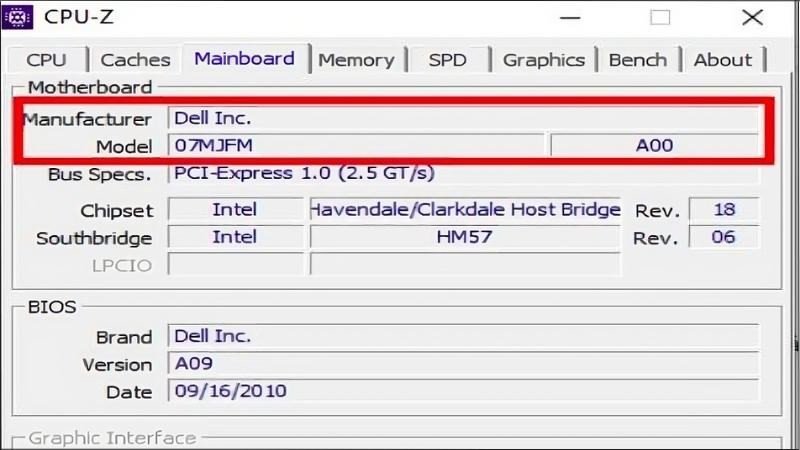Click the Southbridge HM57 field
Image resolution: width=800 pixels, height=450 pixels.
click(465, 237)
